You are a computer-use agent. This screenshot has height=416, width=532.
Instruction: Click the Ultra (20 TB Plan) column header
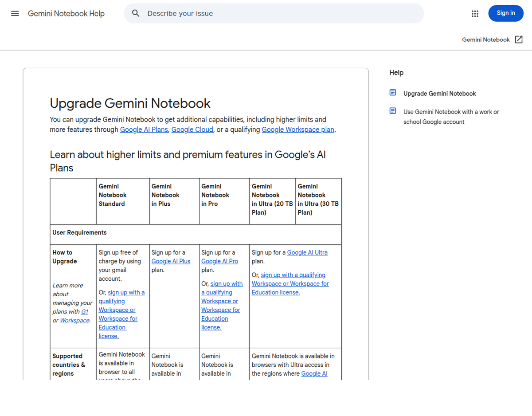tap(272, 200)
